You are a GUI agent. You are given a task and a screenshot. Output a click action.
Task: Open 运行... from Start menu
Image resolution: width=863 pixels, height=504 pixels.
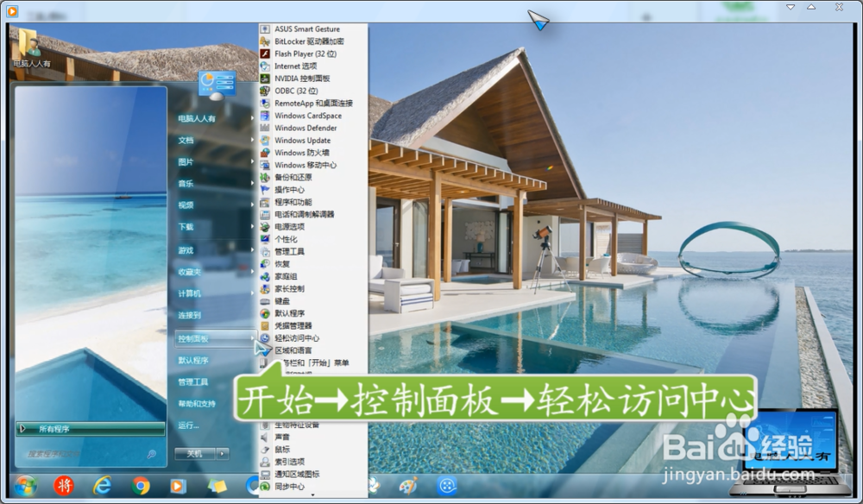click(188, 425)
